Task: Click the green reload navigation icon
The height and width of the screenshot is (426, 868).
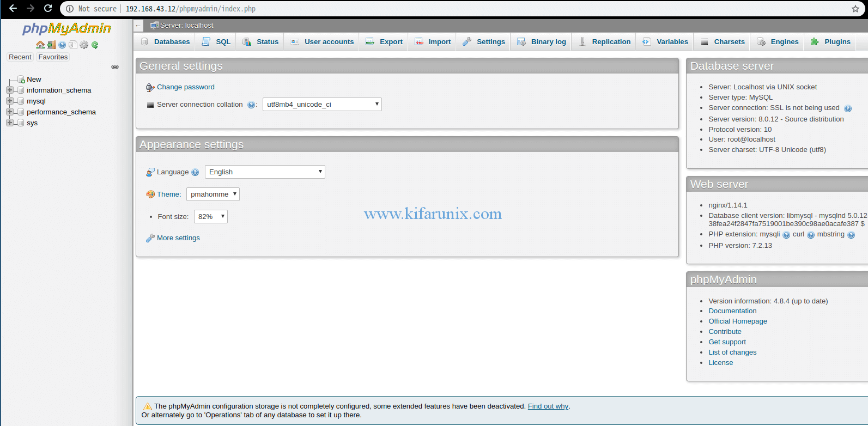Action: (95, 45)
